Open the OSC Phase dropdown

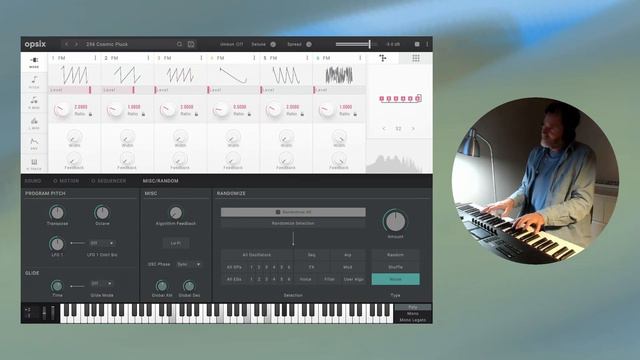[x=189, y=264]
